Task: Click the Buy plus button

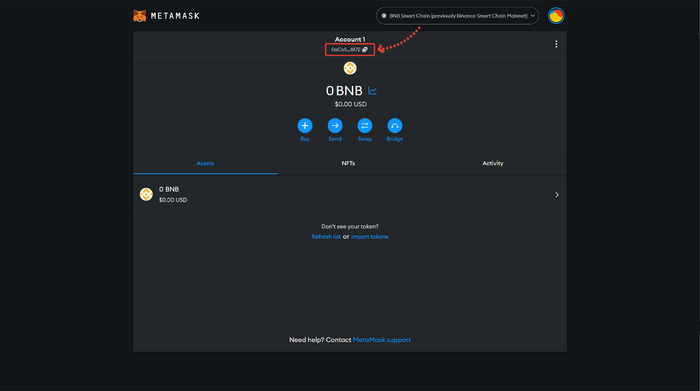Action: coord(305,125)
